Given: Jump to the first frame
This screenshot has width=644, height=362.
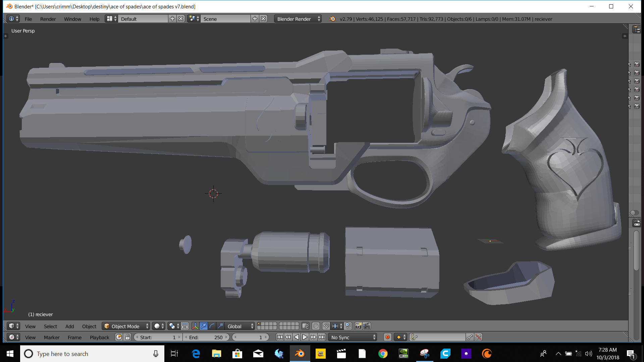Looking at the screenshot, I should [x=279, y=337].
